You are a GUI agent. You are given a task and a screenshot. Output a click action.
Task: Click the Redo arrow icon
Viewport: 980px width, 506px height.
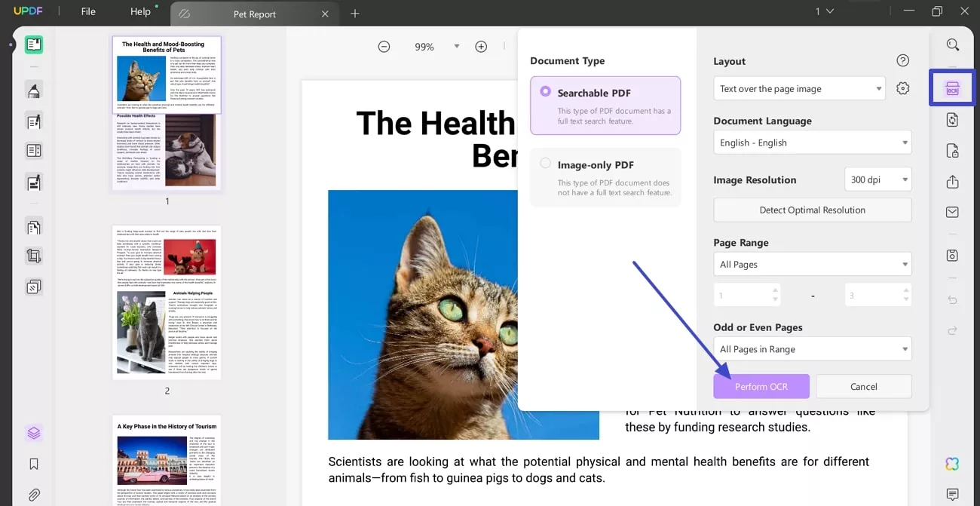(x=952, y=330)
